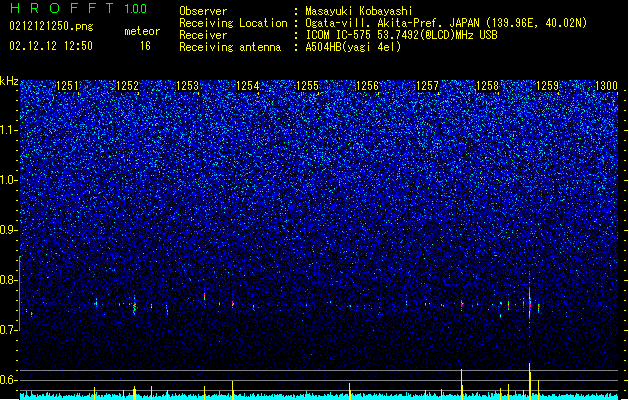Click the 1.0 kHz axis label

coord(9,180)
